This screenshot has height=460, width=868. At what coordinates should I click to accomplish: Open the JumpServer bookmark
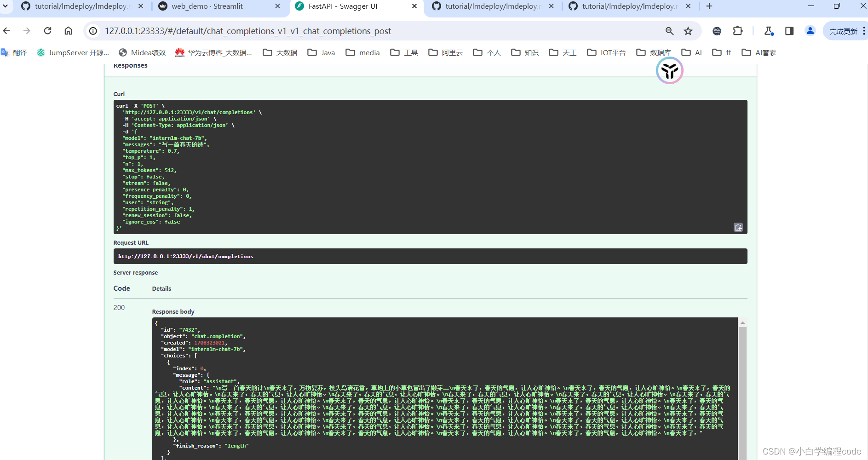click(73, 52)
